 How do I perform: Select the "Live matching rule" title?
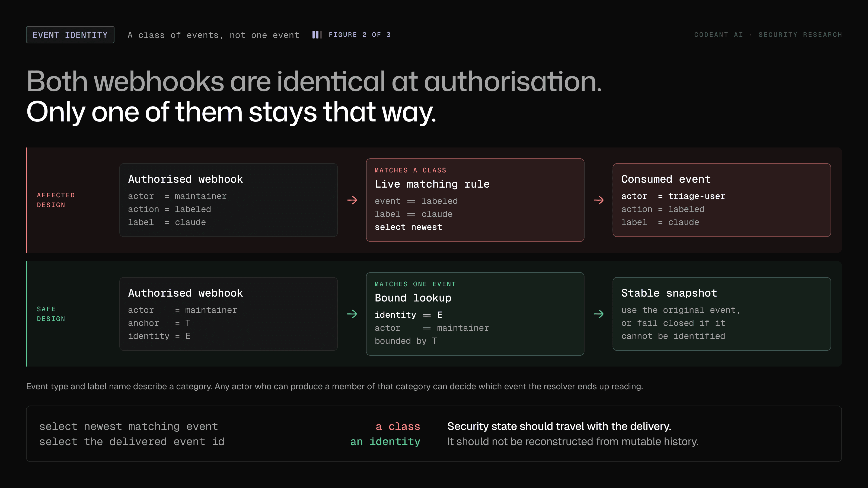pos(432,184)
